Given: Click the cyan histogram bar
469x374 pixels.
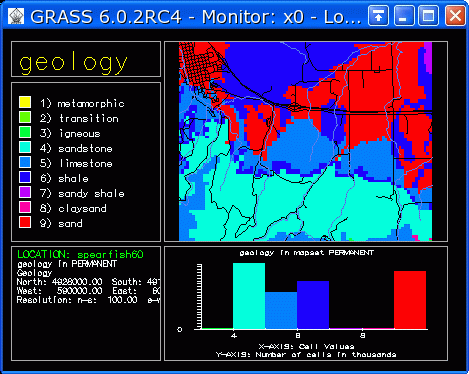Looking at the screenshot, I should (249, 296).
